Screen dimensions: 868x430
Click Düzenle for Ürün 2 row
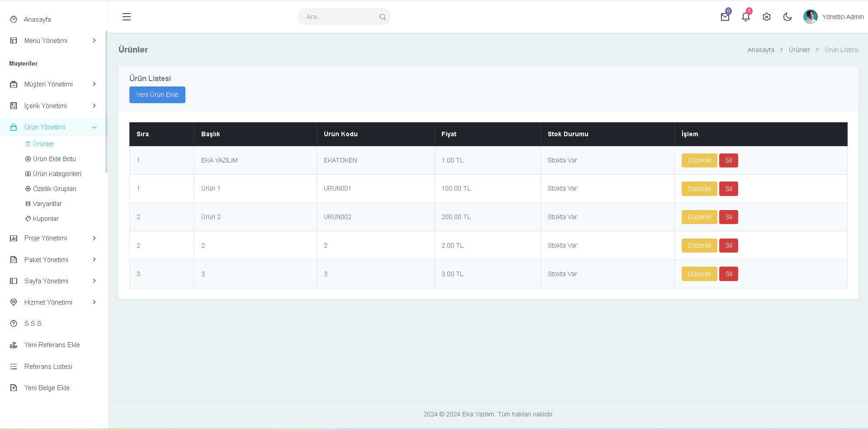click(699, 217)
